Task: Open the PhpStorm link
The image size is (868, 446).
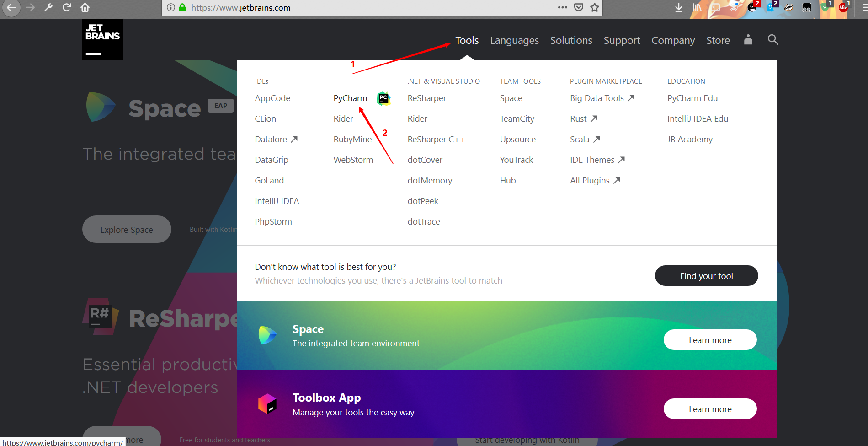Action: pos(273,221)
